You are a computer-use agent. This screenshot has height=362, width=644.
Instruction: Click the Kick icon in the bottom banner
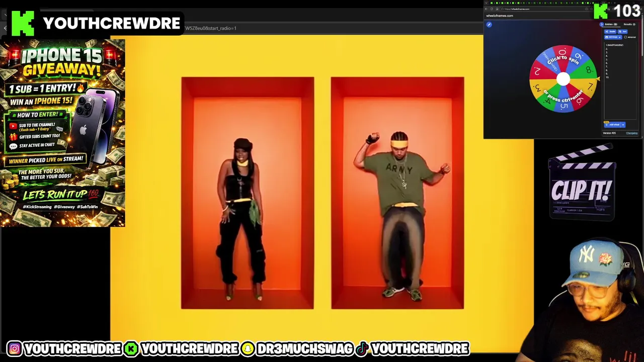tap(131, 348)
